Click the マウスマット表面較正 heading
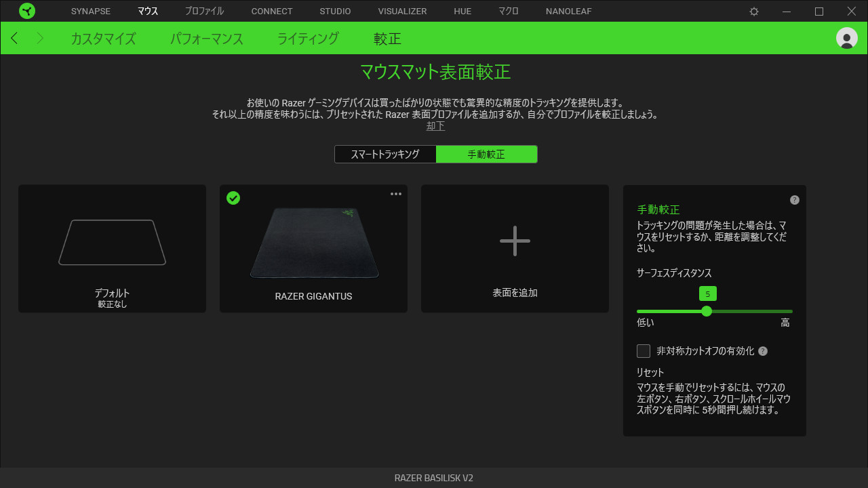 [x=435, y=72]
